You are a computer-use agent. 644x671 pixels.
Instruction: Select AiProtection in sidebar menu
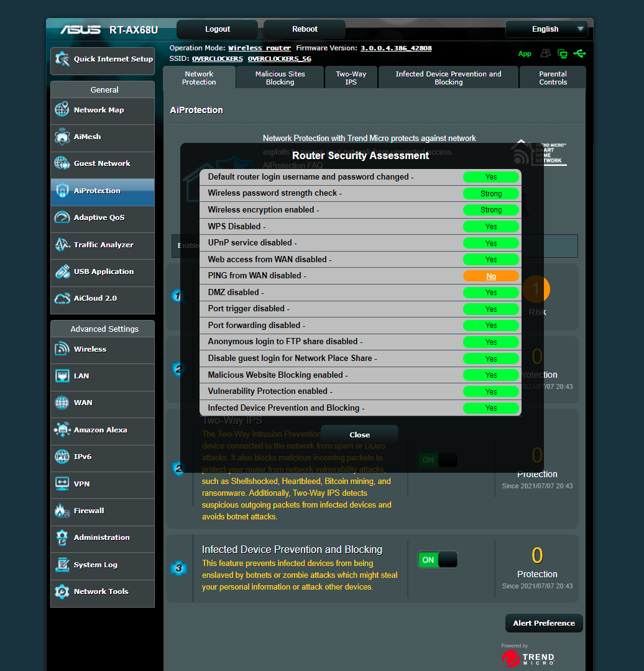click(103, 191)
